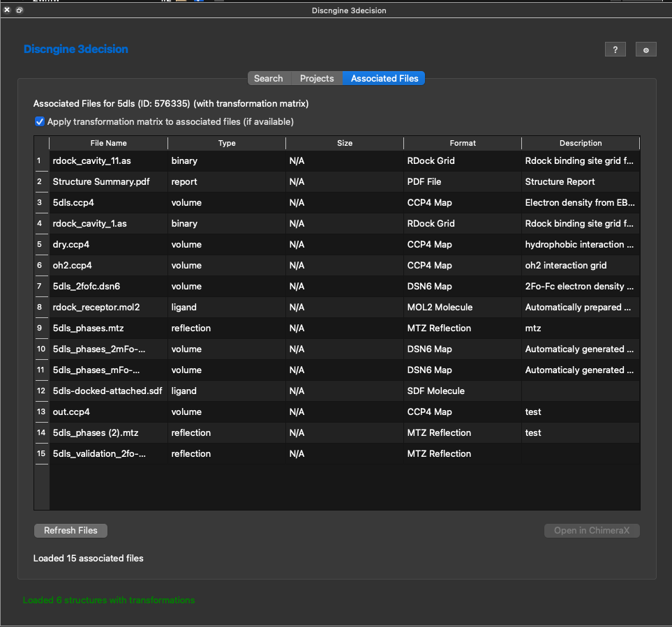The image size is (672, 627).
Task: Select file 5dls_phases.mtz
Action: point(108,328)
